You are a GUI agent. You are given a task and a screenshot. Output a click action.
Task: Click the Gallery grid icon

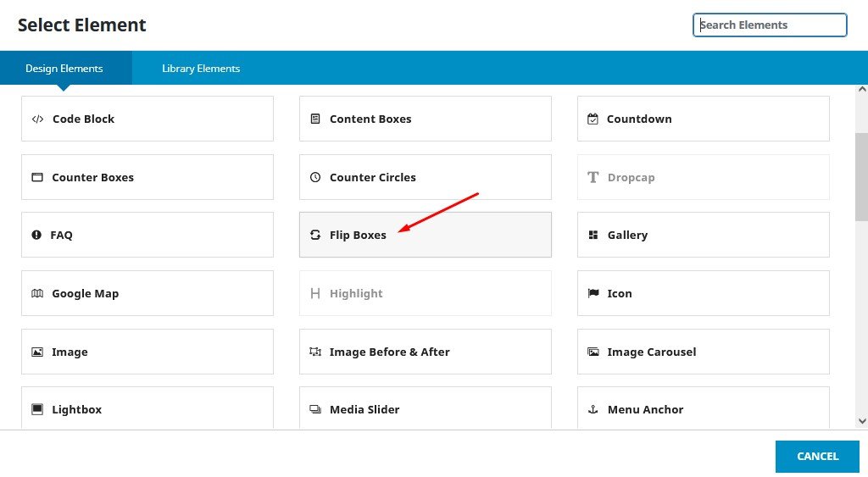click(593, 236)
